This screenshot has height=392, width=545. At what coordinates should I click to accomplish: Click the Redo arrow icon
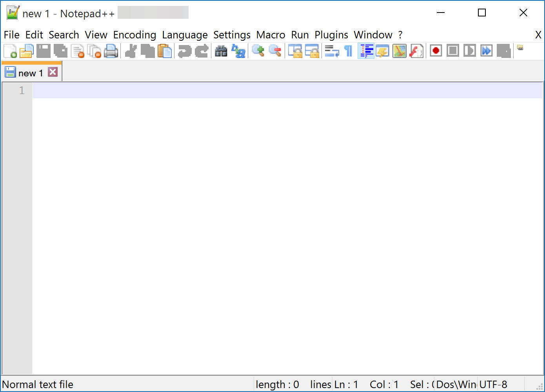point(202,51)
